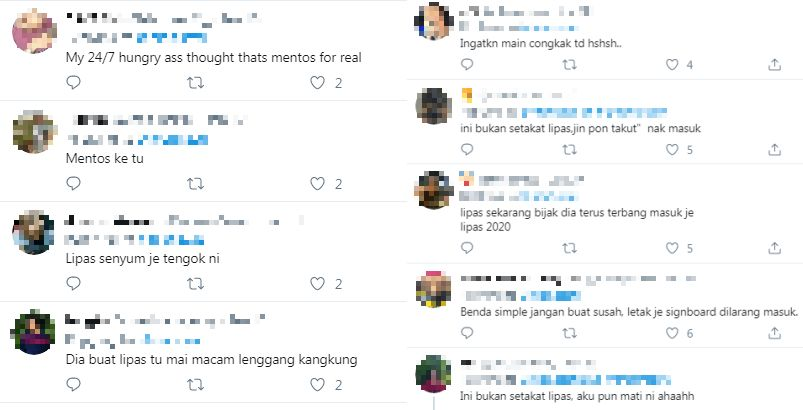The image size is (803, 410).
Task: Retweet the 'jin pon takut' tweet
Action: (569, 149)
